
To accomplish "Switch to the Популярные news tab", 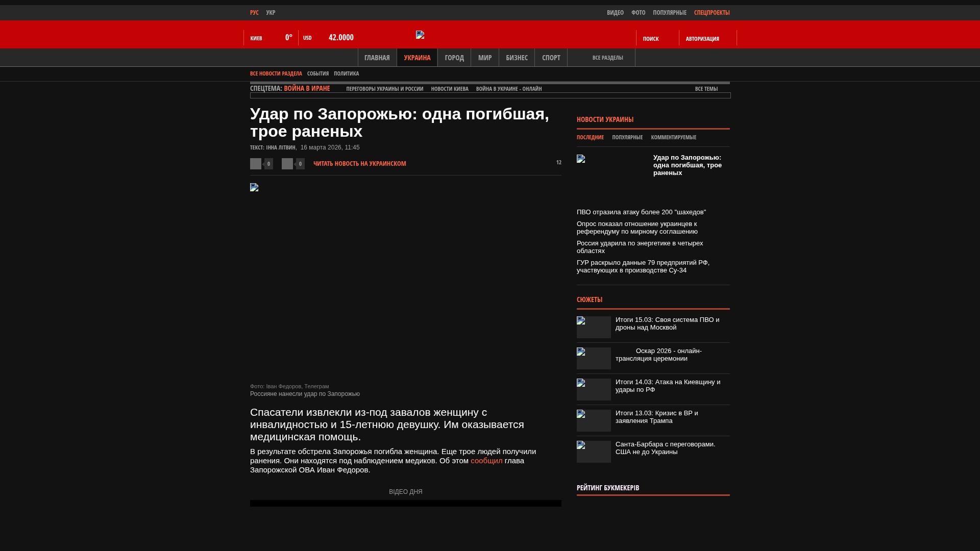I will 627,137.
